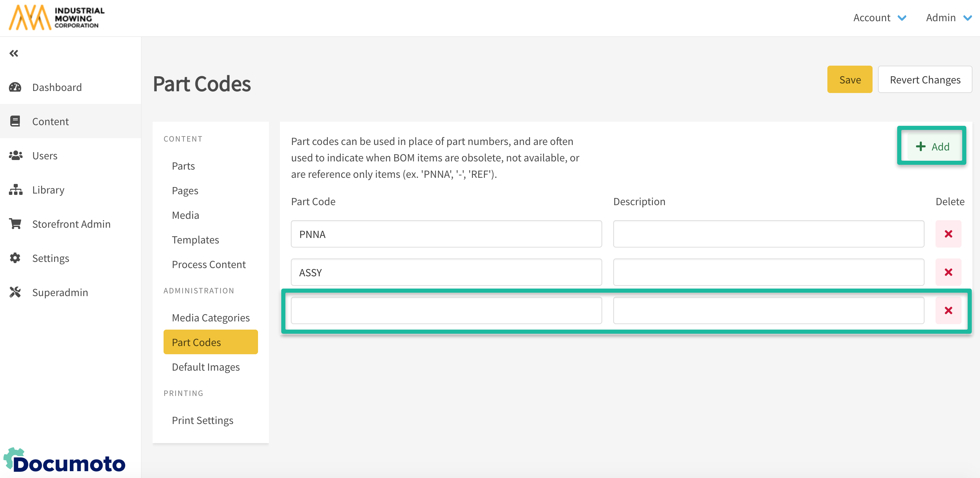
Task: Delete the ASSY part code row
Action: pos(948,272)
